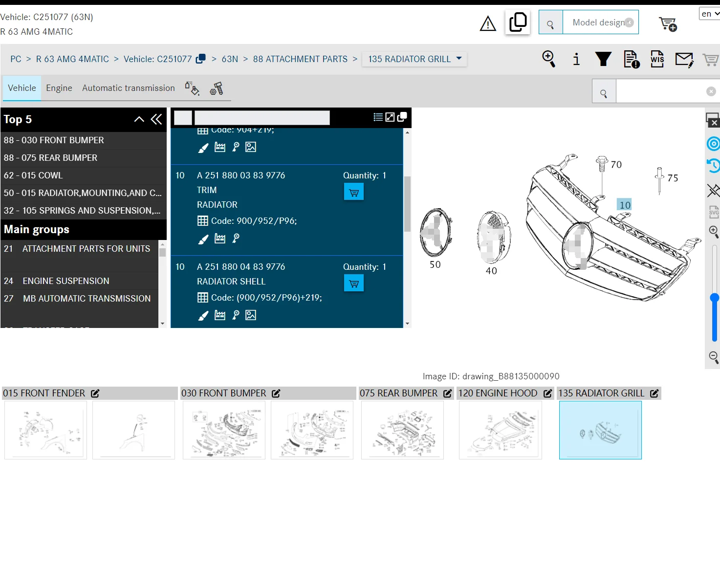Open main group 24 ENGINE SUSPENSION
Image resolution: width=720 pixels, height=588 pixels.
click(x=79, y=281)
